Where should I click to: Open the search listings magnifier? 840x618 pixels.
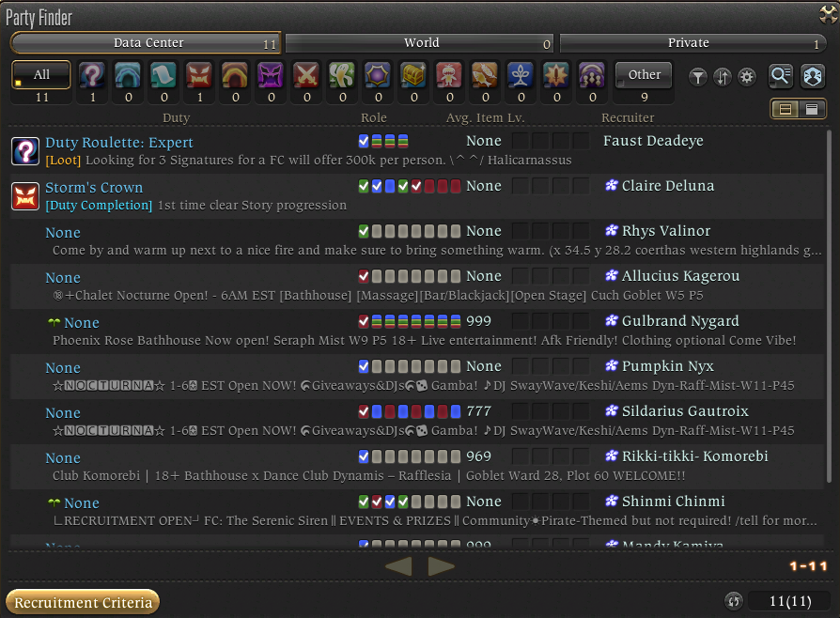tap(781, 76)
